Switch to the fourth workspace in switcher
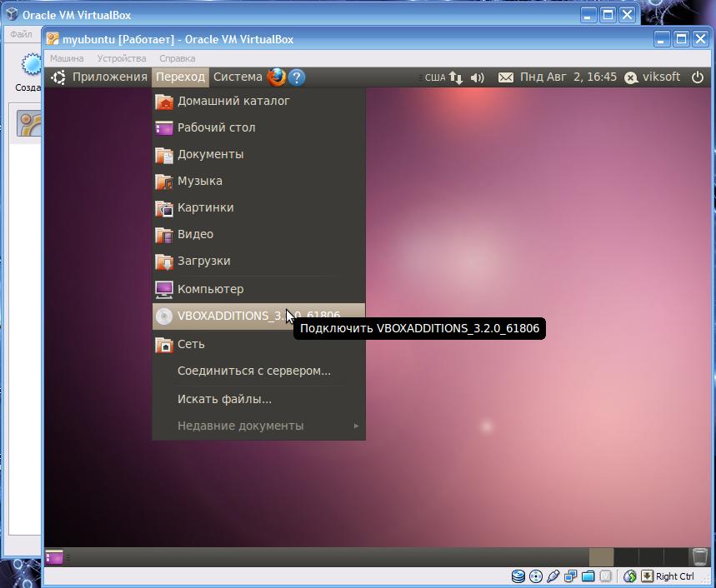Screen dimensions: 716x588 (676, 557)
